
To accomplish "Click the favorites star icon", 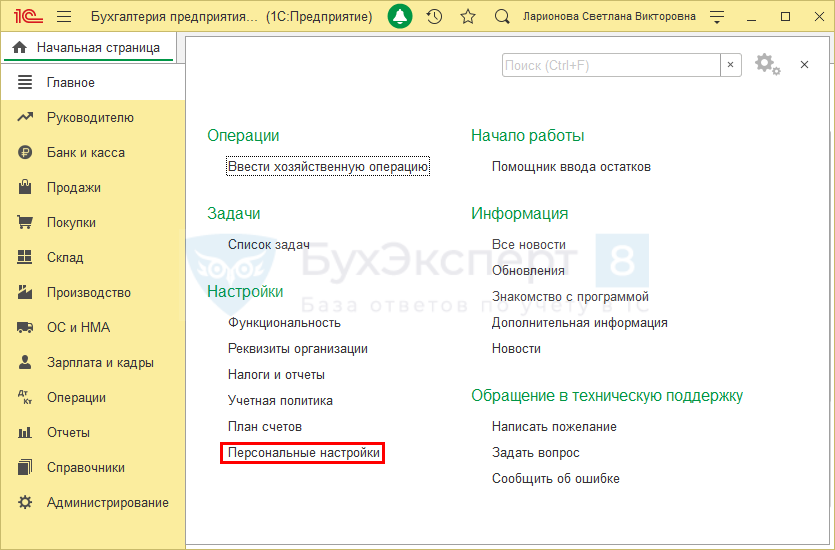I will [x=467, y=17].
